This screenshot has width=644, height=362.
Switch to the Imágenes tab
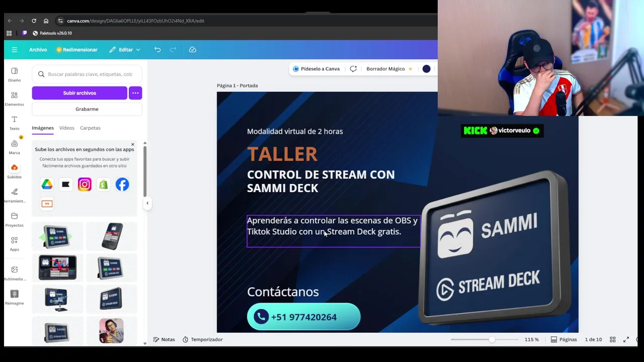(43, 128)
